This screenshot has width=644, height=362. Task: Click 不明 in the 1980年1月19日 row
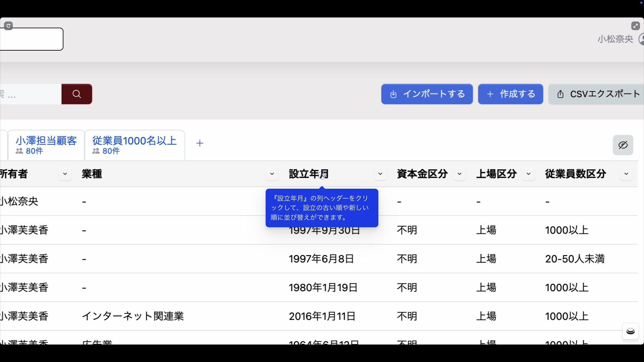407,288
